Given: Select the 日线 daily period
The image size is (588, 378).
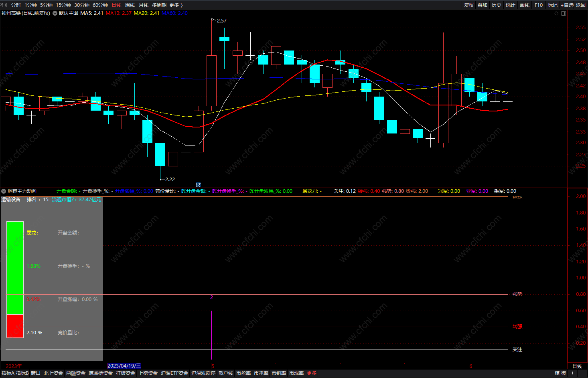Looking at the screenshot, I should click(116, 5).
